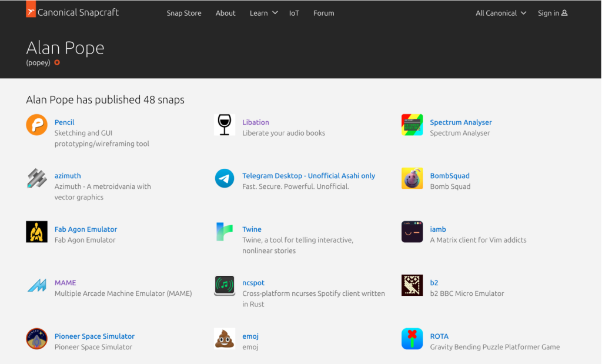The height and width of the screenshot is (364, 602).
Task: Click the Canonical Snapcraft brand text
Action: 78,12
